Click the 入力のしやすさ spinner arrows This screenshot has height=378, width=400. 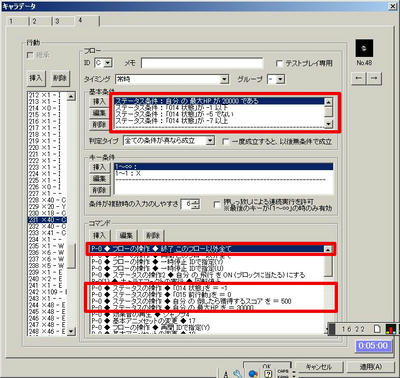click(x=197, y=204)
